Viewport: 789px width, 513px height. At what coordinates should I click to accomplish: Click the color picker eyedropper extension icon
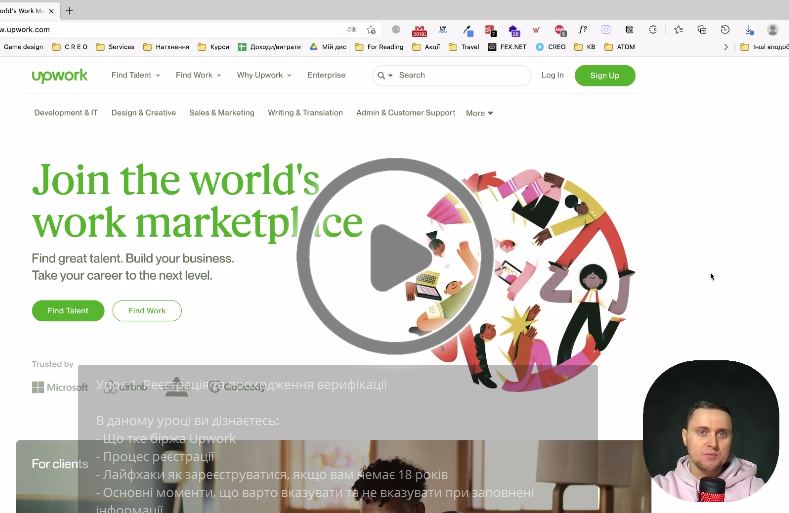point(467,31)
